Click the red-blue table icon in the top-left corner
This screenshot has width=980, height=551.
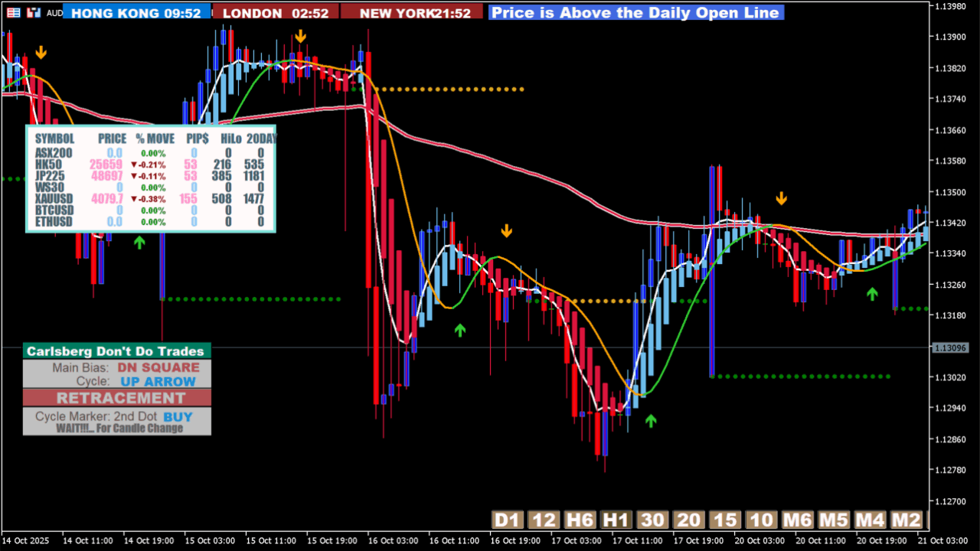13,12
